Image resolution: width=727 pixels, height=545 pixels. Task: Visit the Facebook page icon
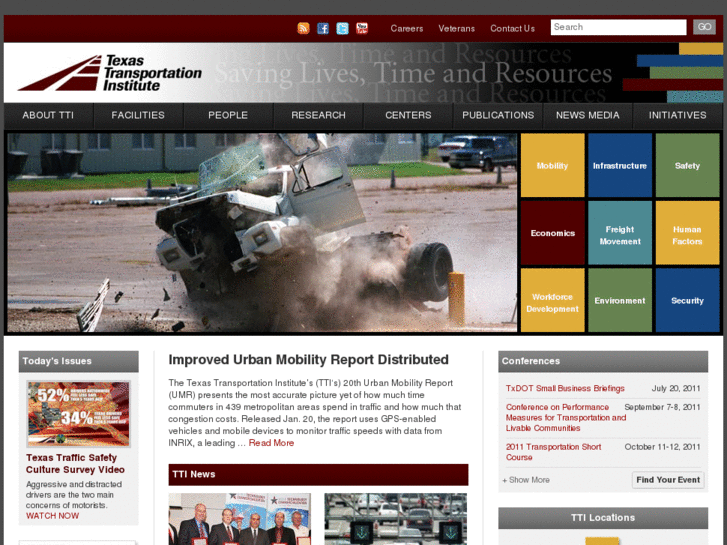tap(323, 28)
